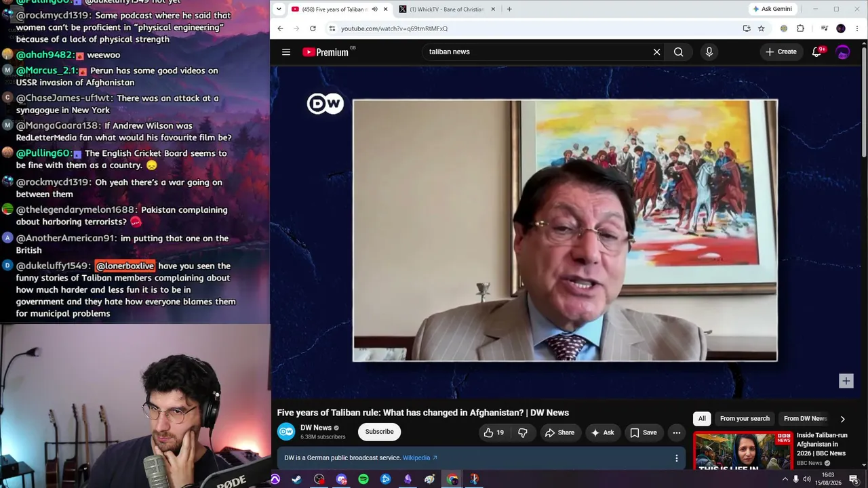Click the Ask button under the video
Screen dimensions: 868x488
point(602,432)
